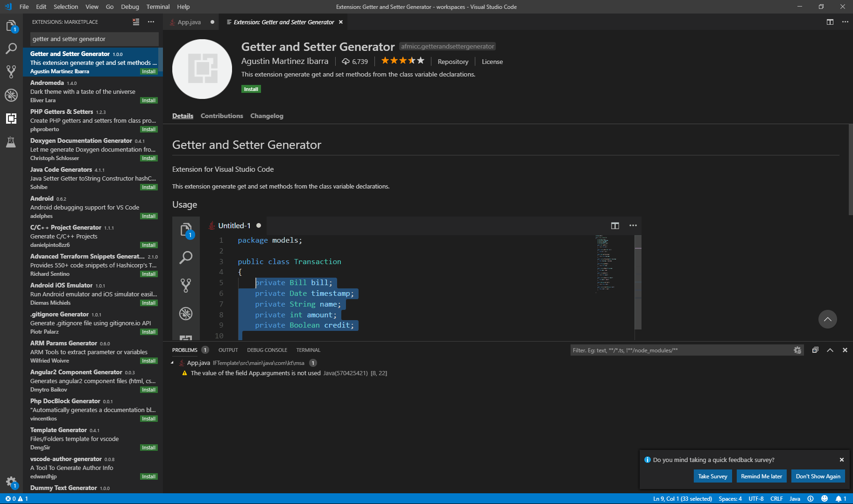The image size is (853, 504).
Task: Install the Getter and Setter Generator from details page
Action: coord(251,89)
